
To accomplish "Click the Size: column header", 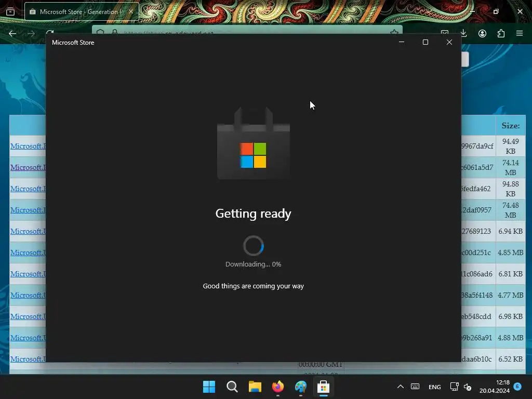I will [x=511, y=126].
